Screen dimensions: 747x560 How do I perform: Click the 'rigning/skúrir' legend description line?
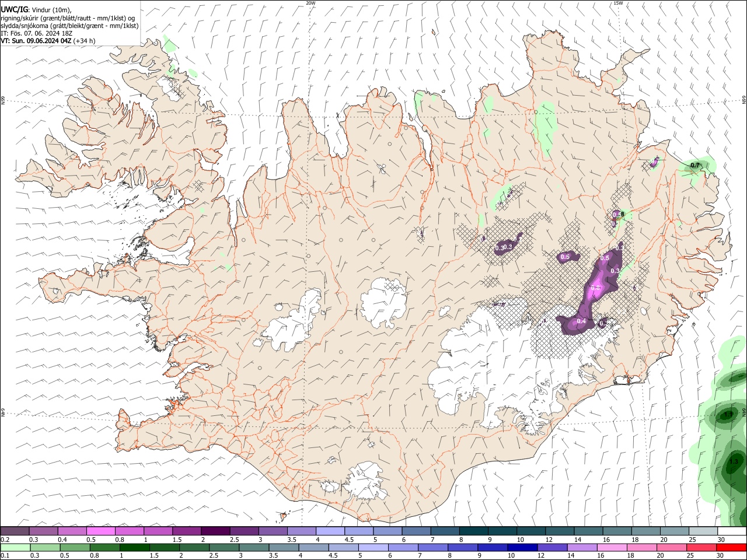pyautogui.click(x=68, y=18)
